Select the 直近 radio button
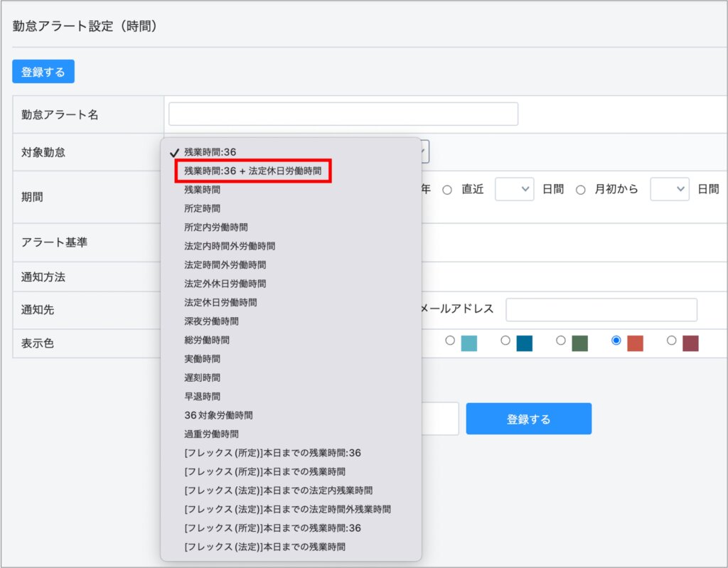The width and height of the screenshot is (728, 568). (x=447, y=190)
